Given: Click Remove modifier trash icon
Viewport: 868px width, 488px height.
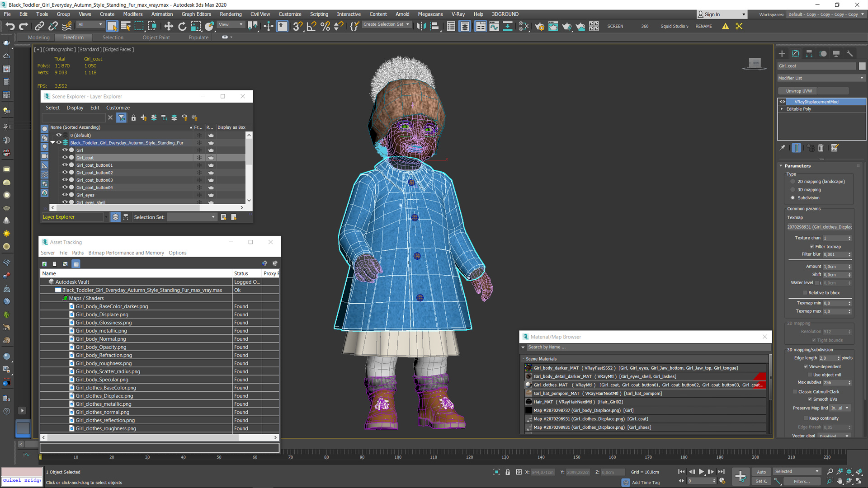Looking at the screenshot, I should (x=821, y=148).
